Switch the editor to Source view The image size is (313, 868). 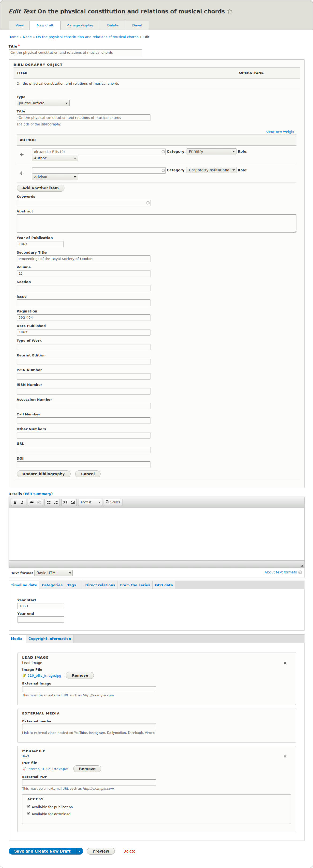(x=113, y=502)
